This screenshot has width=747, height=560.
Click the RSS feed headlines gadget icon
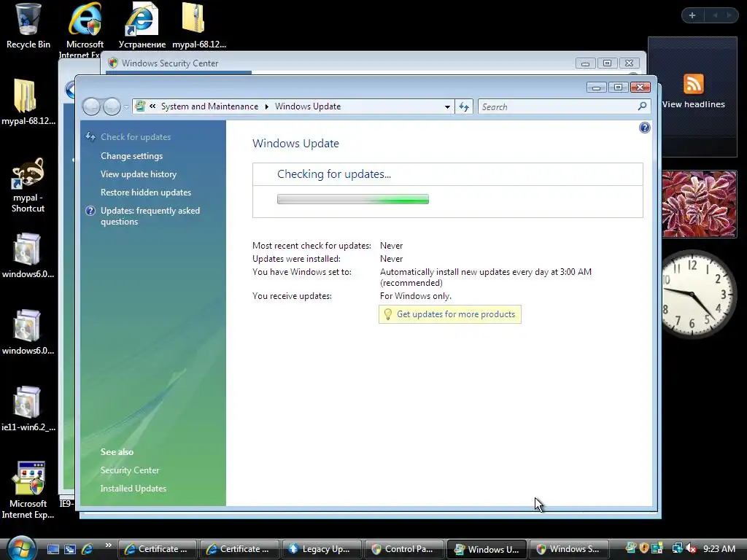click(693, 85)
